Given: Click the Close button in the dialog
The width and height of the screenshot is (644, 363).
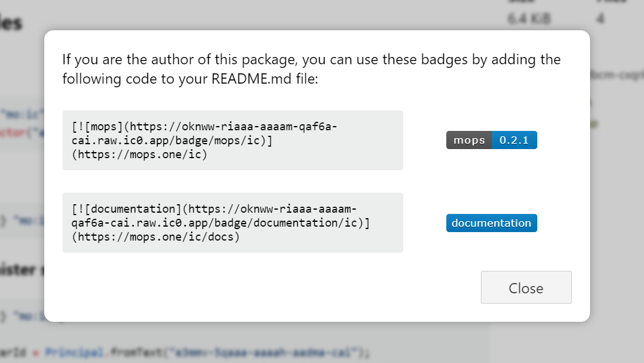Looking at the screenshot, I should coord(526,287).
